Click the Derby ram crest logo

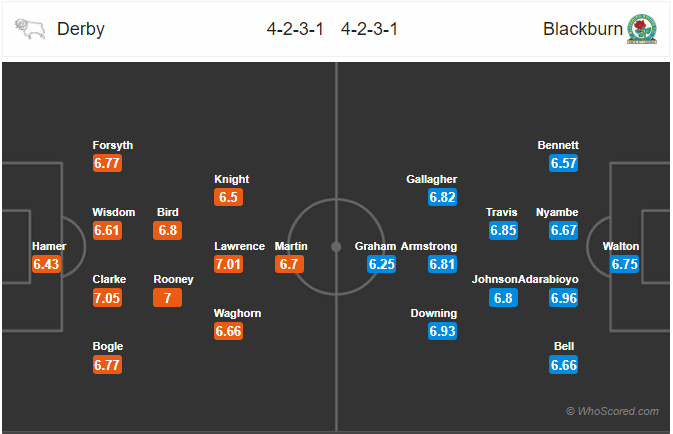pyautogui.click(x=30, y=29)
